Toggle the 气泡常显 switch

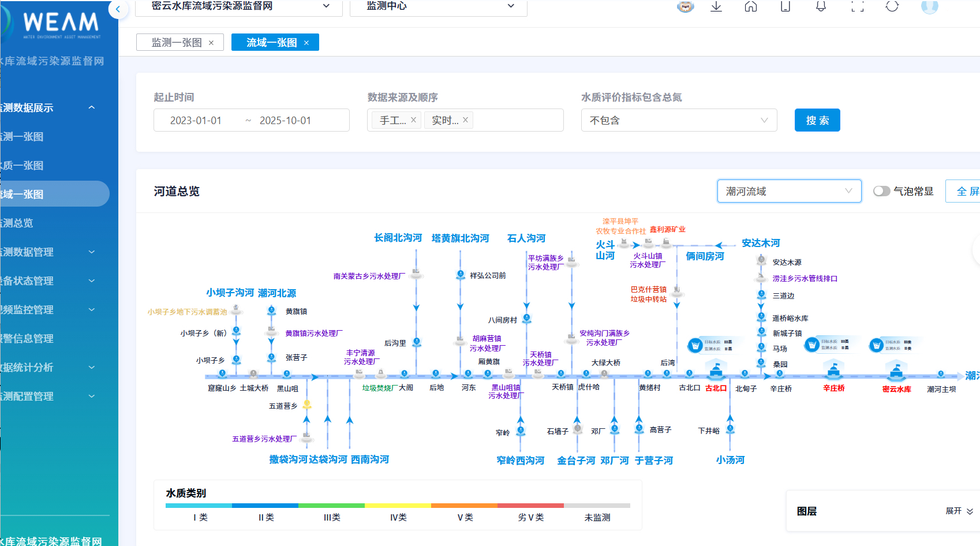coord(881,191)
